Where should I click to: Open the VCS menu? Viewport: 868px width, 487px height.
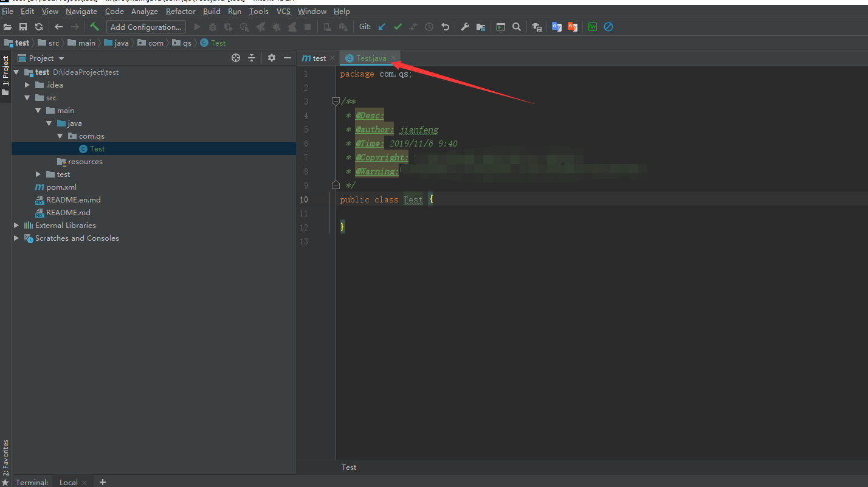pyautogui.click(x=283, y=12)
